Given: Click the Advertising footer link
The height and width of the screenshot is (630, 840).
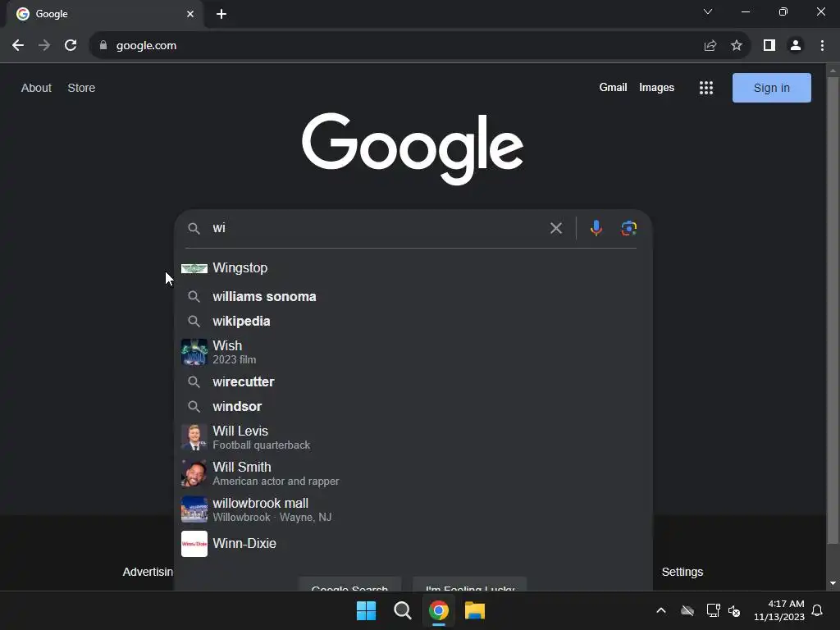Looking at the screenshot, I should coord(148,572).
